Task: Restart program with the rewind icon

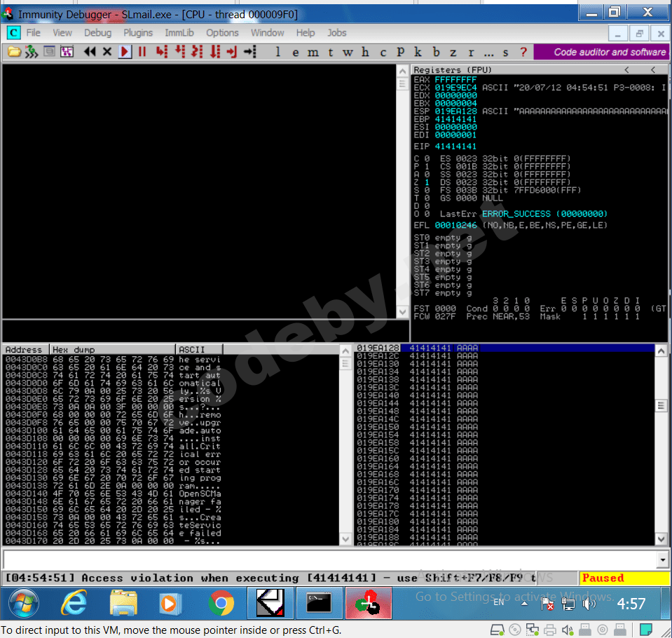Action: [x=90, y=52]
